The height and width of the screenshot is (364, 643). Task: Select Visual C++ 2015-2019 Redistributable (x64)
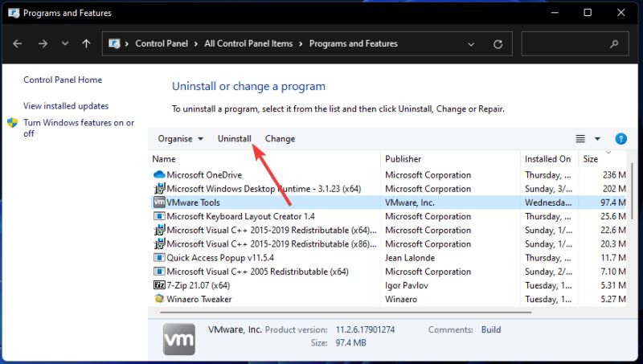388,231
